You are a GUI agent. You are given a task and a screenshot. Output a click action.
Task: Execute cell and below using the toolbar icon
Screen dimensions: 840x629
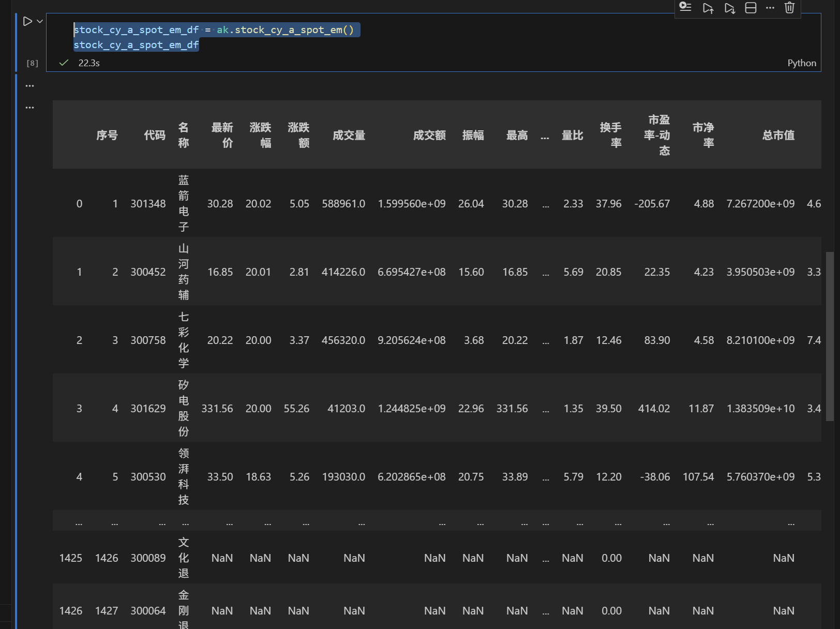click(x=730, y=8)
